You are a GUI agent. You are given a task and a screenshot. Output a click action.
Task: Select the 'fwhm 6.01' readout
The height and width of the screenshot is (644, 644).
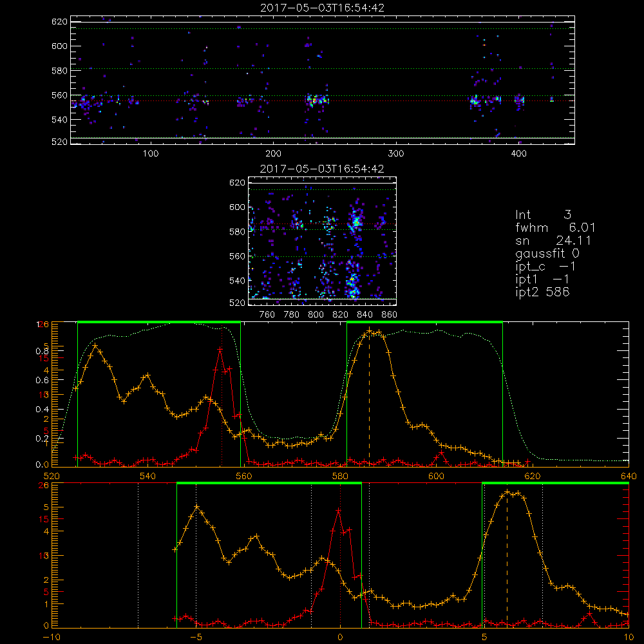pos(555,227)
